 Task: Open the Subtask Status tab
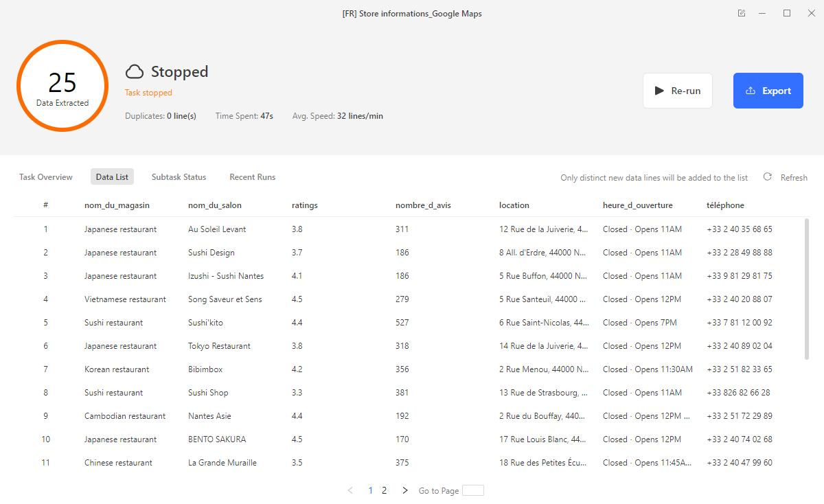click(x=179, y=177)
